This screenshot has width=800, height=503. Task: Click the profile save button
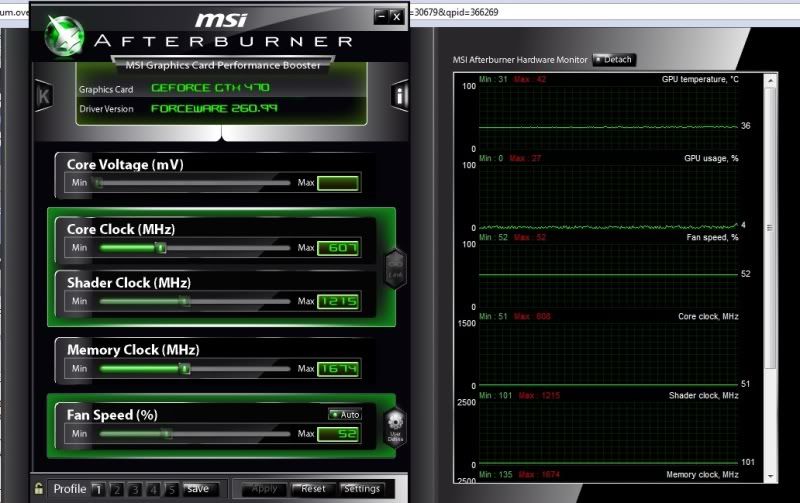pos(199,489)
